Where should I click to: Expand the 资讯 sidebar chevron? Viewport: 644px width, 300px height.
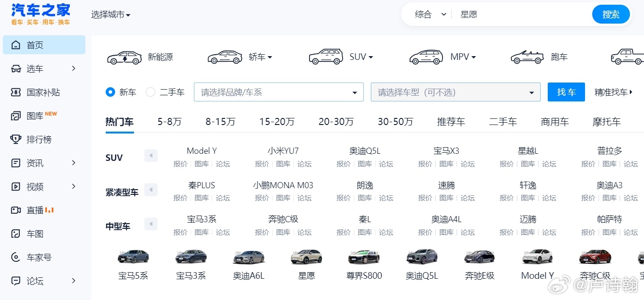coord(74,163)
